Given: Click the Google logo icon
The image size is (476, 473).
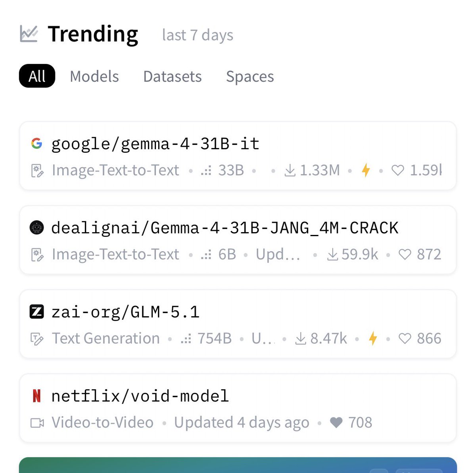Looking at the screenshot, I should point(36,143).
